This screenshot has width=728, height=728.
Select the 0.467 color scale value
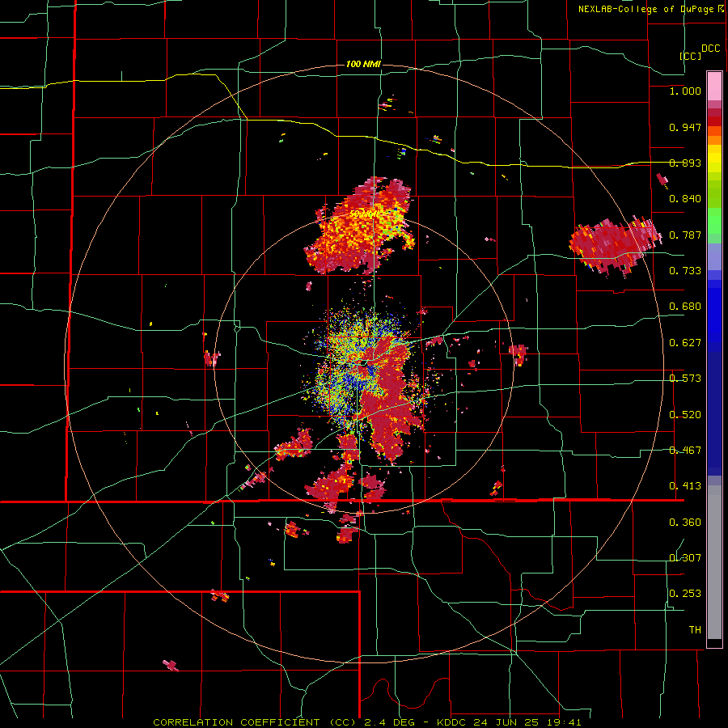(685, 451)
